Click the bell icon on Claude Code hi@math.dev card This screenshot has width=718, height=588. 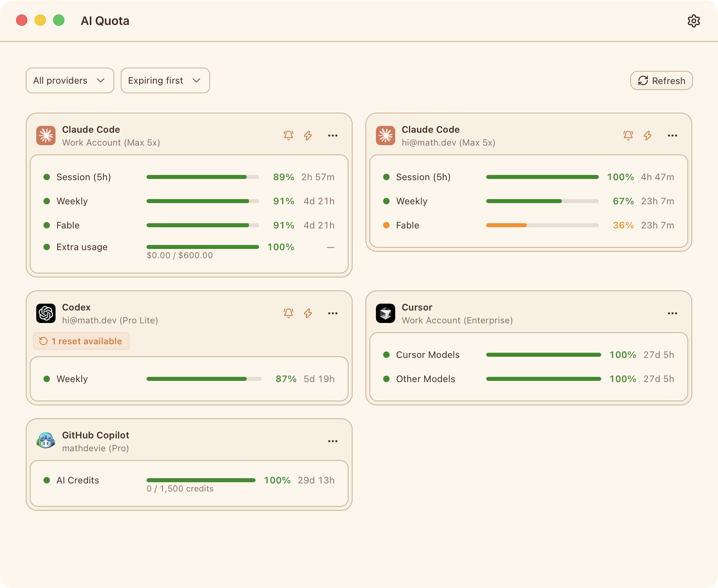point(628,136)
